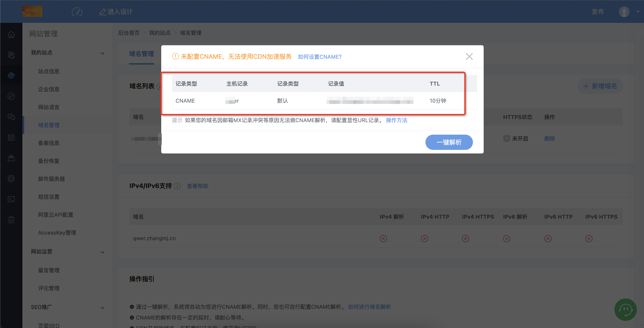Click the 新增域名 button

click(x=600, y=86)
